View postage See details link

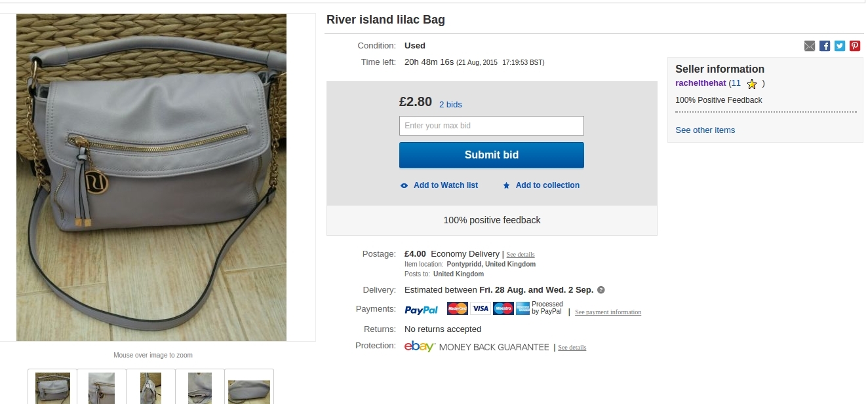(x=521, y=255)
